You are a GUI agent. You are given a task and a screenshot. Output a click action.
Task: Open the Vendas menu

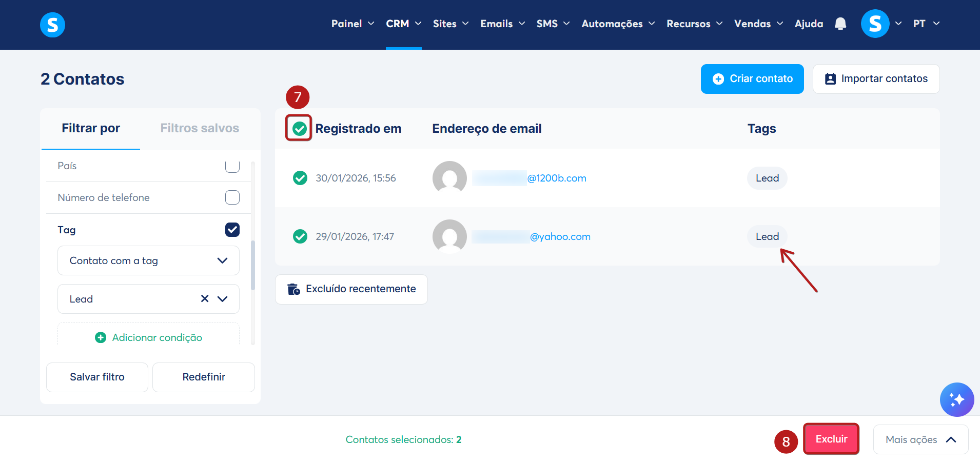[758, 24]
